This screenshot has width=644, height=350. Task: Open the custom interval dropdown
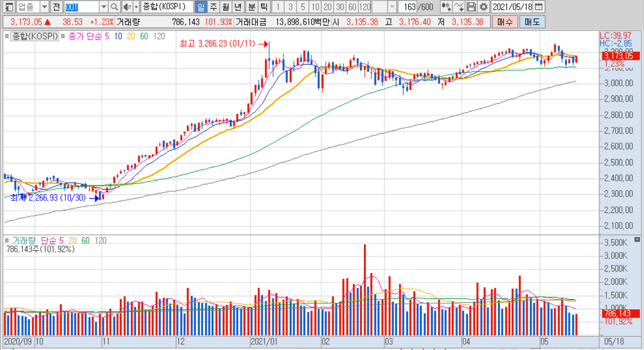pos(392,7)
